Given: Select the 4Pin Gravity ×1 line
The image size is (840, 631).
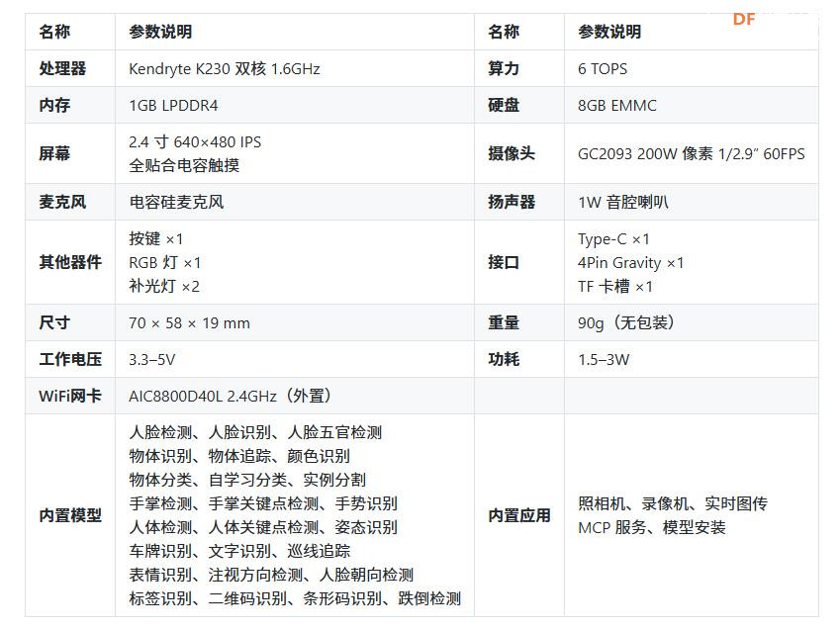Looking at the screenshot, I should [x=630, y=262].
